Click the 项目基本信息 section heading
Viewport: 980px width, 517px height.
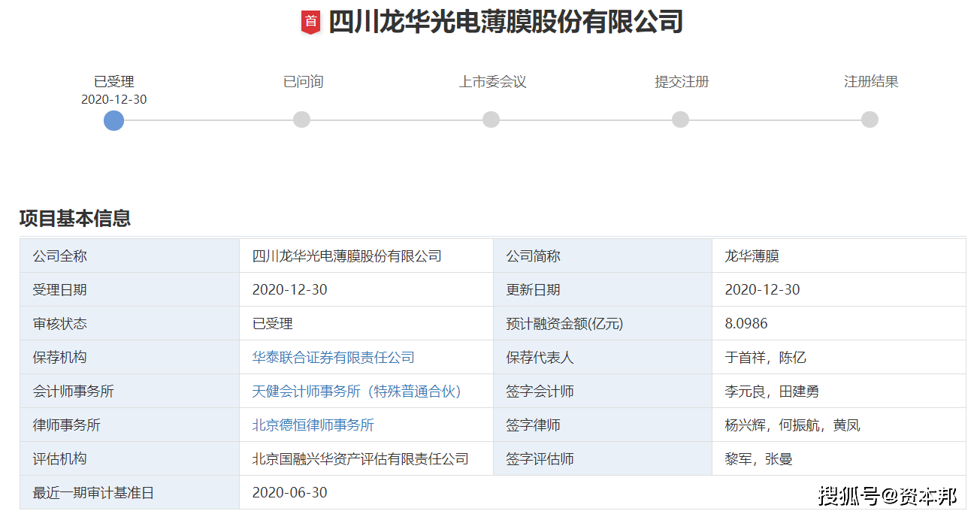click(x=75, y=219)
